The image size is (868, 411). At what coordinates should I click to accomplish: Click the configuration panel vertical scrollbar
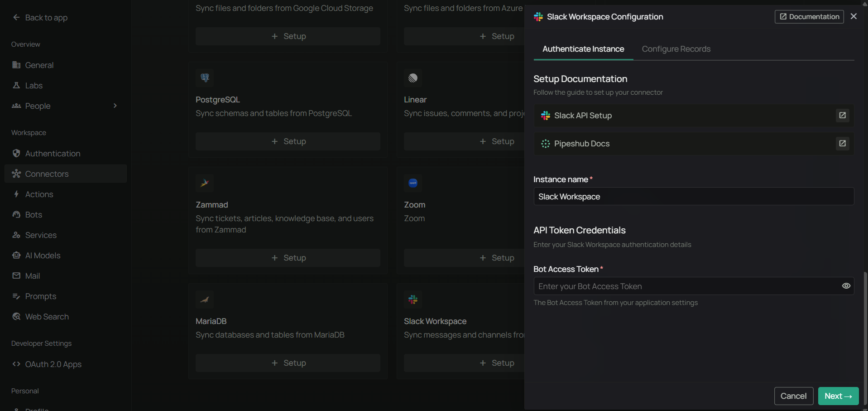point(865,338)
